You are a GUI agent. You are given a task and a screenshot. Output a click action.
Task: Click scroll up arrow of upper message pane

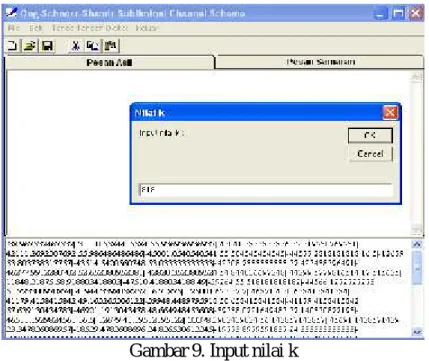click(417, 77)
